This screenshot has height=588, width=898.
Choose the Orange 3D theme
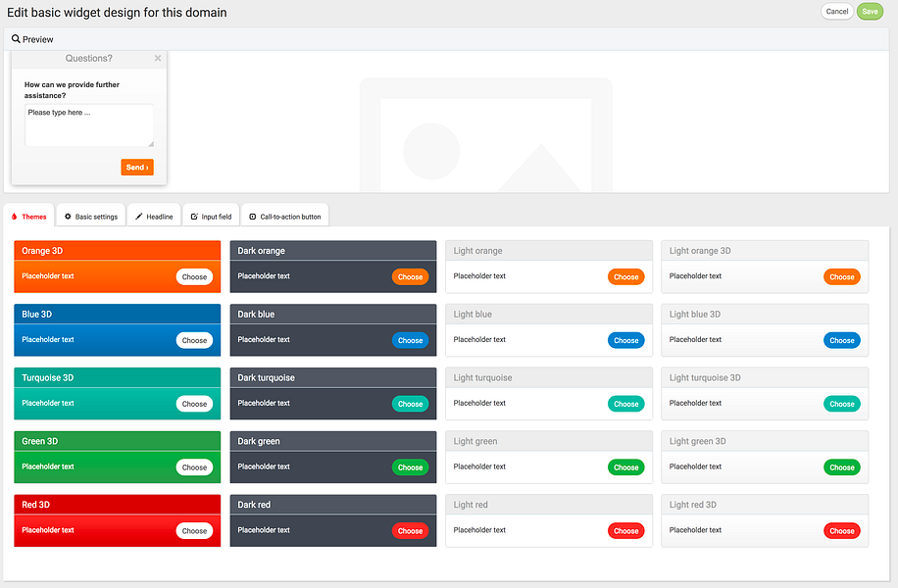click(194, 277)
